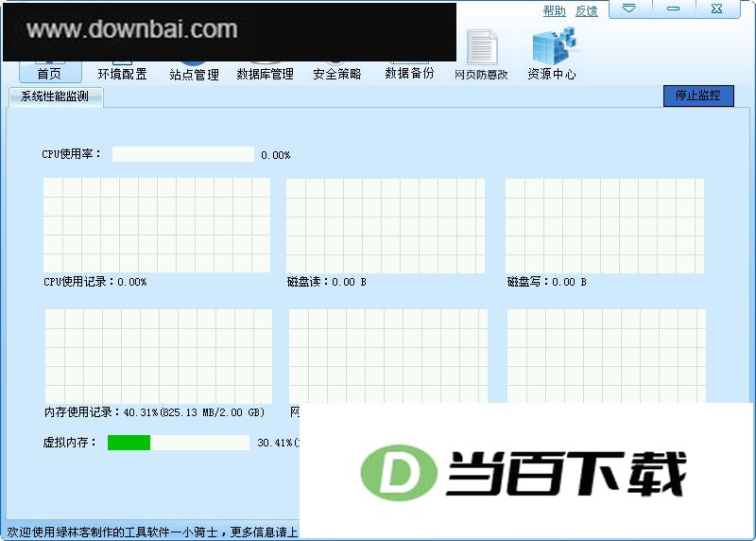
Task: Open 数据备份 data backup
Action: coord(409,73)
